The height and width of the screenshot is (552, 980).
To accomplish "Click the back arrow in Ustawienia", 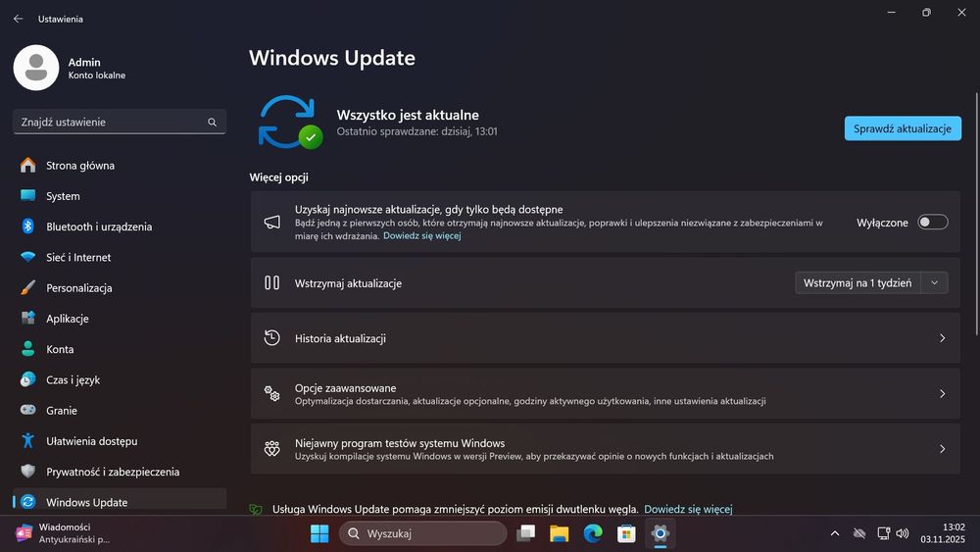I will point(18,19).
